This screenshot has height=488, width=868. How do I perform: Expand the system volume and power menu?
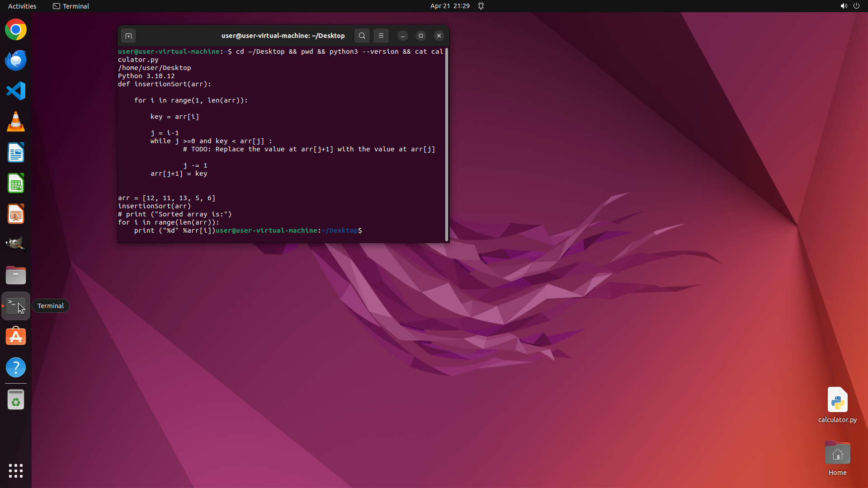pyautogui.click(x=849, y=6)
